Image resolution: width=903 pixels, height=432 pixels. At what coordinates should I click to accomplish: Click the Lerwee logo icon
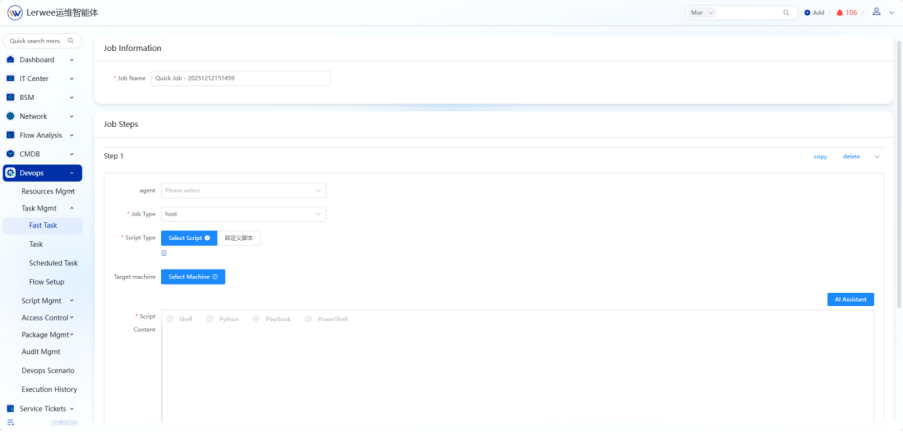(x=15, y=13)
